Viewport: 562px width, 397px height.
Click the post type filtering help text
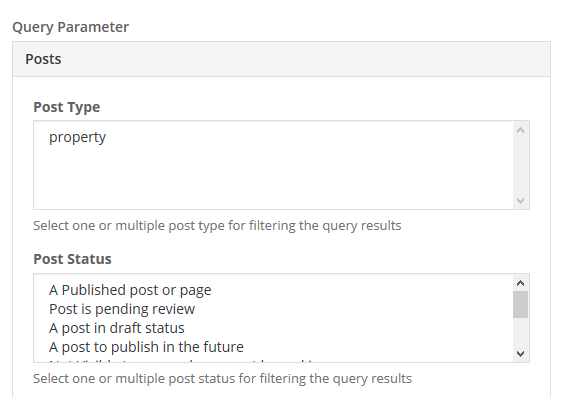tap(217, 226)
